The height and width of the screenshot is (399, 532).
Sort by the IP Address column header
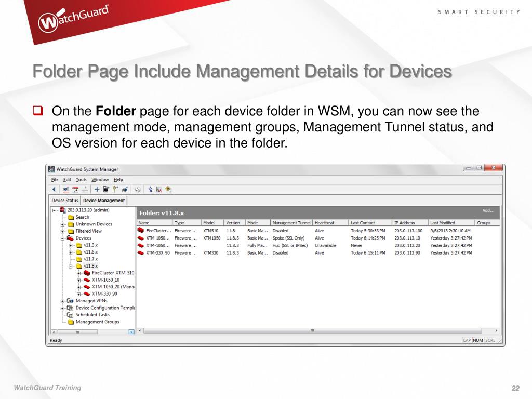[x=410, y=223]
